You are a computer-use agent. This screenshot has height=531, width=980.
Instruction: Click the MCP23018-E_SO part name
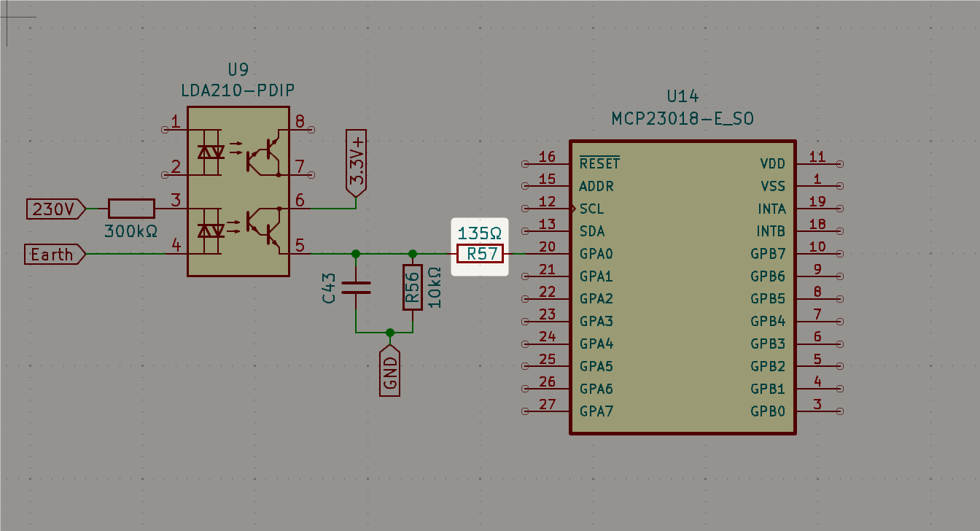(x=682, y=117)
